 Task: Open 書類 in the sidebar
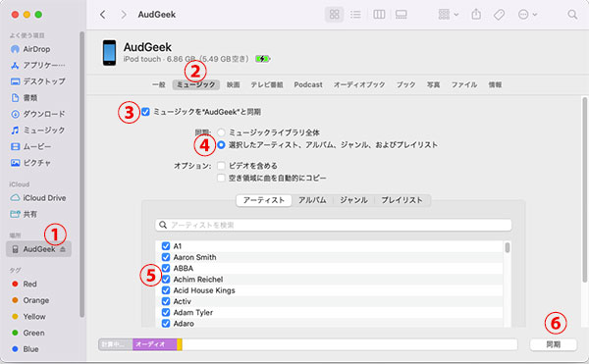(x=24, y=98)
